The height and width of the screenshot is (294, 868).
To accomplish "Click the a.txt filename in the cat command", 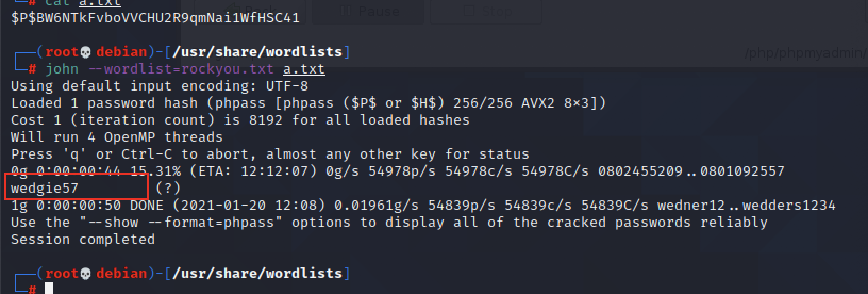I will tap(100, 3).
